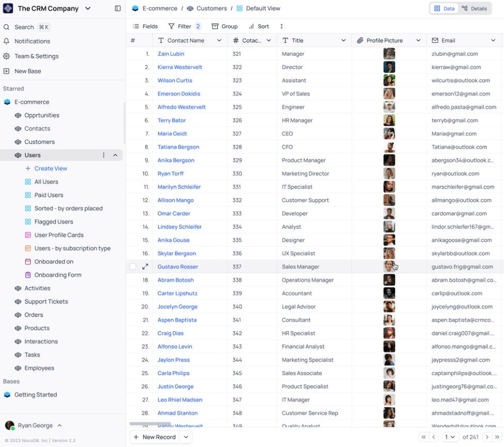
Task: Toggle the sidebar collapse icon
Action: (118, 8)
